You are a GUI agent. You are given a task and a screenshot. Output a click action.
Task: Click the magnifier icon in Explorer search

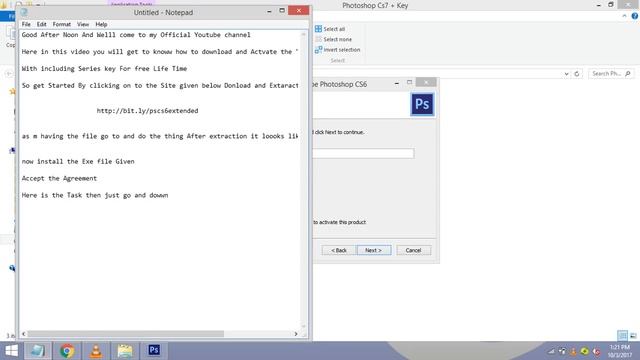pos(628,74)
